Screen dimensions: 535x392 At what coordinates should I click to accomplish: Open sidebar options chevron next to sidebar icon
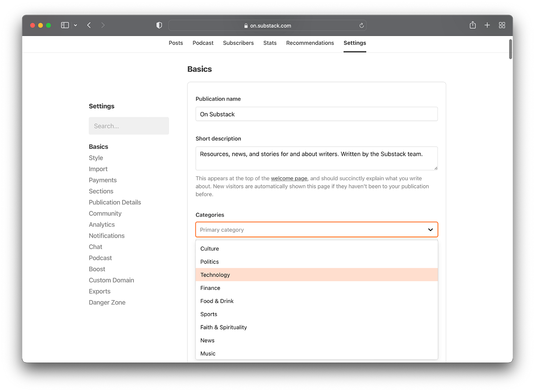pyautogui.click(x=75, y=25)
